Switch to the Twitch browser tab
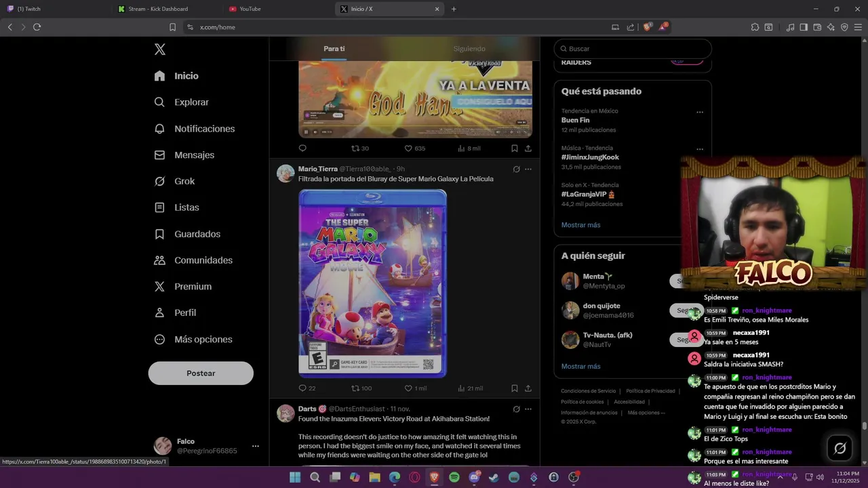The image size is (868, 488). coord(56,9)
